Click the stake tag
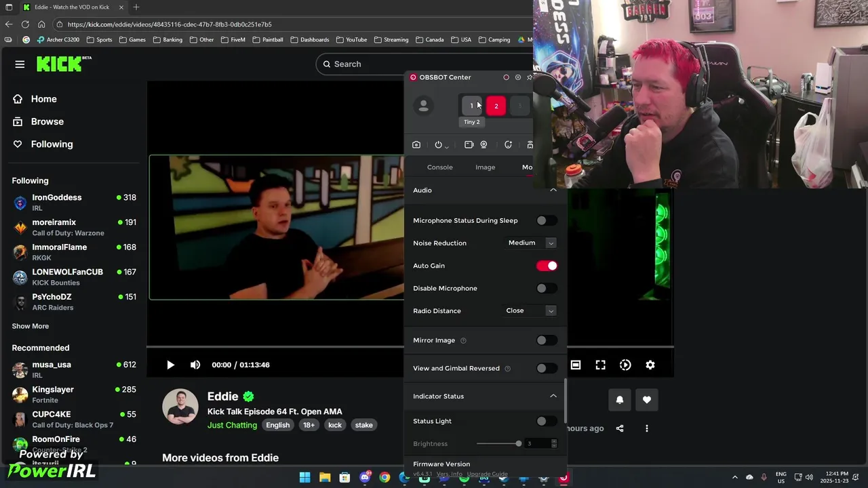The image size is (868, 488). [363, 426]
